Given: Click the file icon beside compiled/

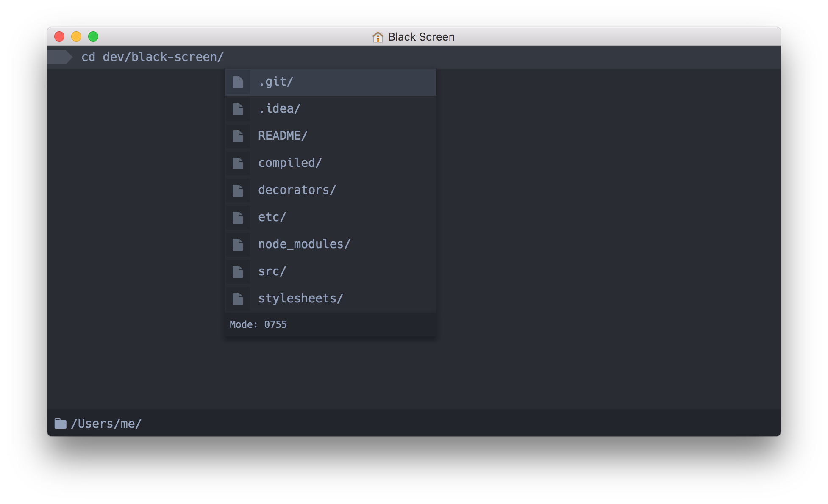Looking at the screenshot, I should pyautogui.click(x=238, y=163).
